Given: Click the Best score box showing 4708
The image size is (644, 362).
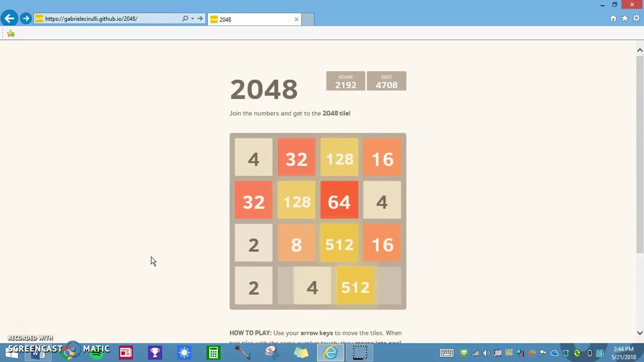Looking at the screenshot, I should click(386, 81).
